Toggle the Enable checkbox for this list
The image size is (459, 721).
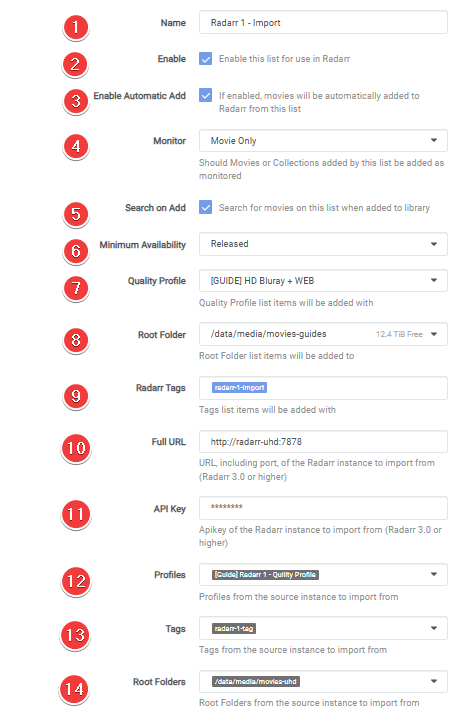(x=206, y=59)
